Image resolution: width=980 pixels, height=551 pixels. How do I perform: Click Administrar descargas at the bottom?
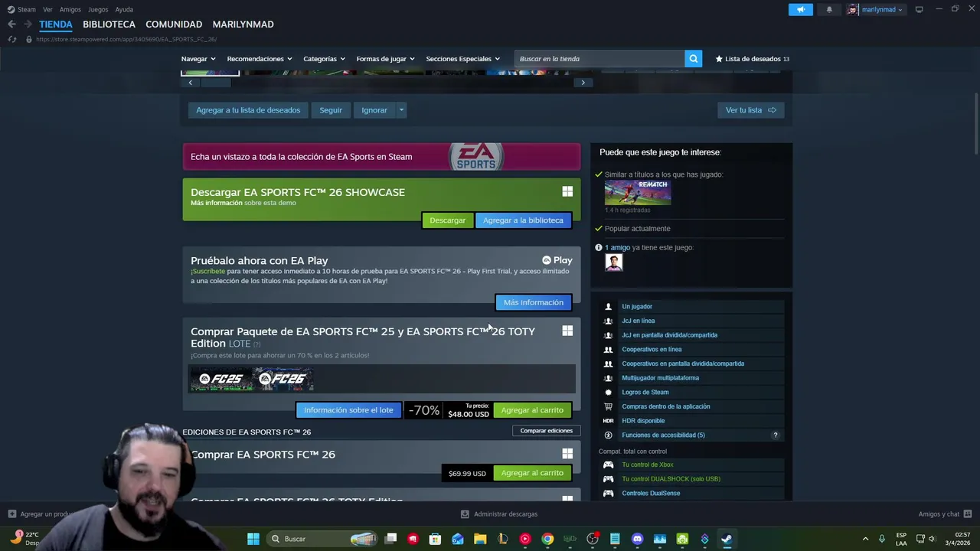(x=499, y=514)
